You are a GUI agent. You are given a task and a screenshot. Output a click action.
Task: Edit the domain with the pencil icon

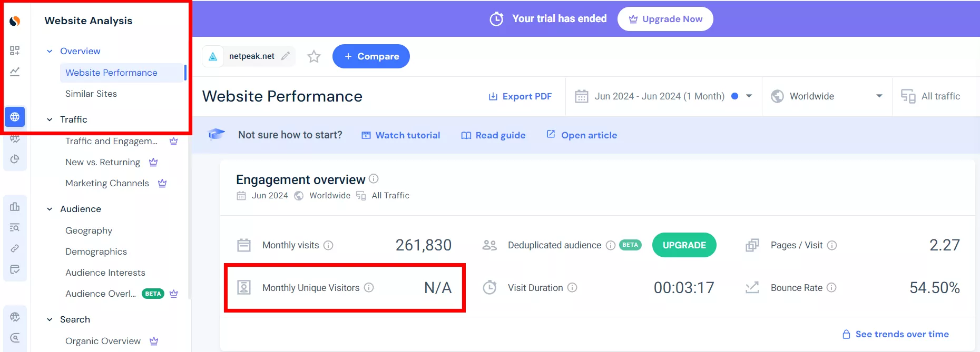[x=286, y=56]
